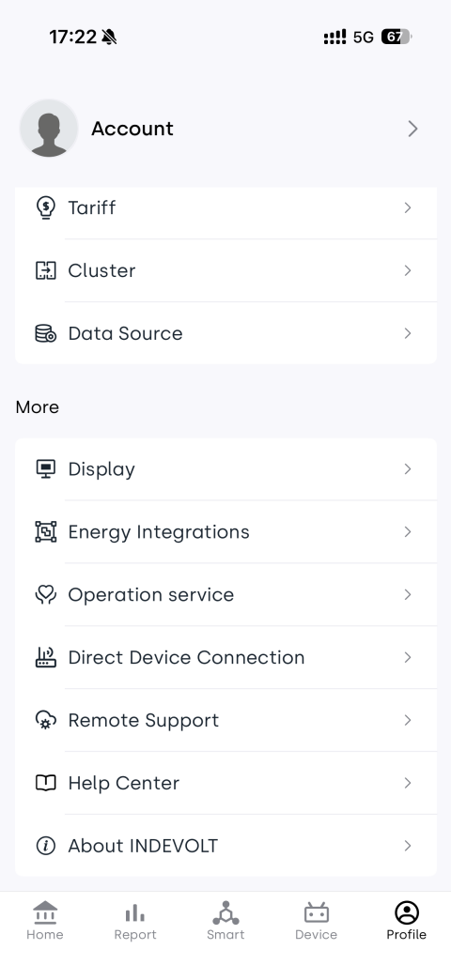Switch to the Home tab

click(x=45, y=921)
